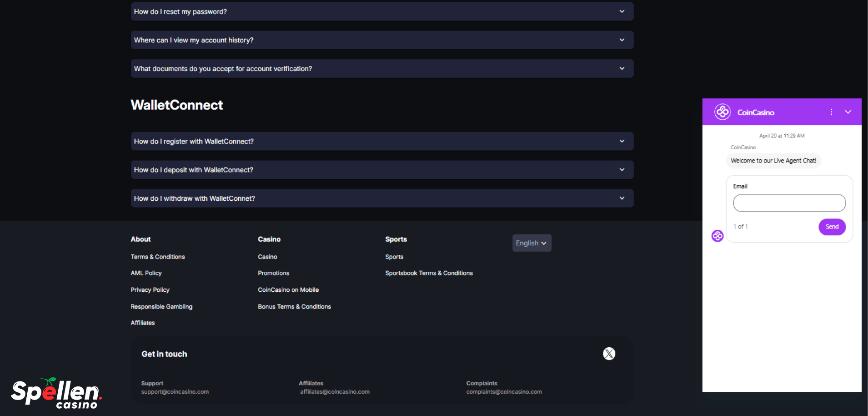The height and width of the screenshot is (416, 868).
Task: Open the Casino footer link
Action: pos(267,257)
